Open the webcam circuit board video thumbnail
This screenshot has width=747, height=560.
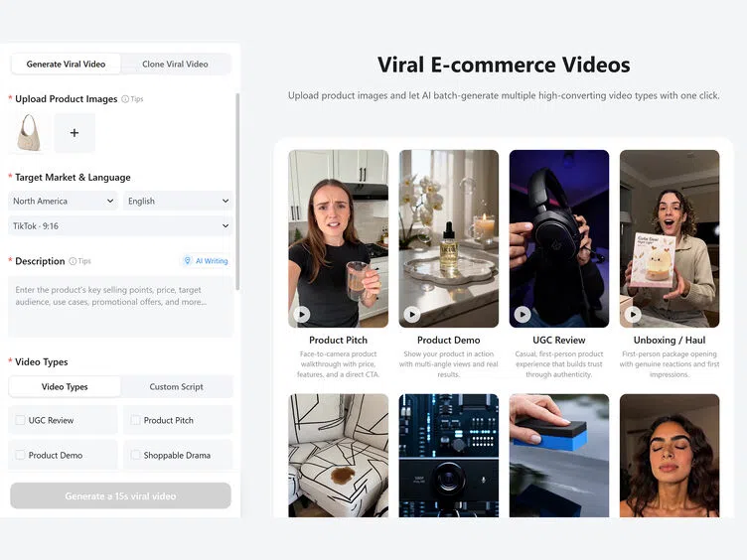tap(449, 455)
